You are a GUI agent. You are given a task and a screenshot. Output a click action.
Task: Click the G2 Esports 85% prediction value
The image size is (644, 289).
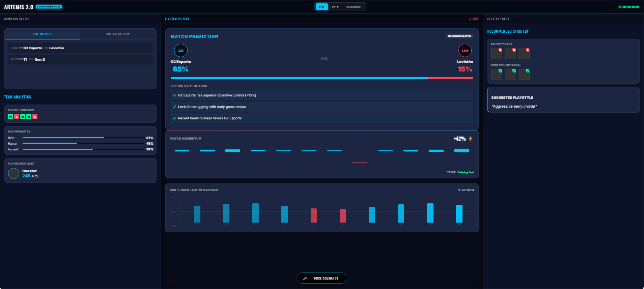(180, 69)
